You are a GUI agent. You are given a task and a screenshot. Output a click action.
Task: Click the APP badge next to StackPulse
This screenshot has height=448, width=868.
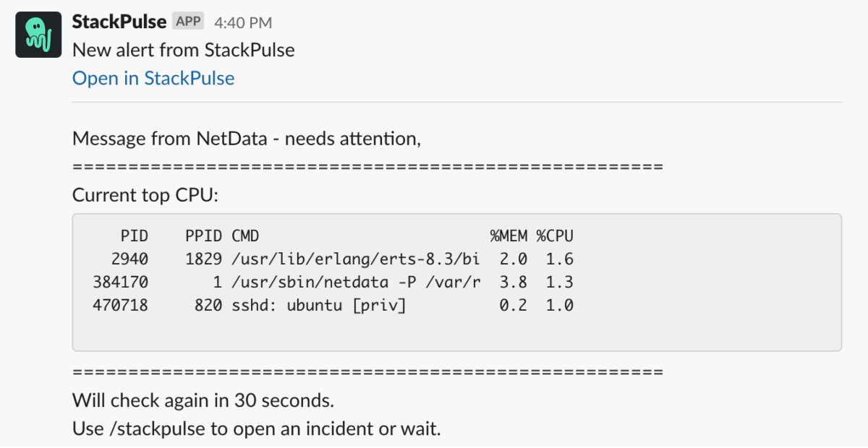[x=189, y=22]
